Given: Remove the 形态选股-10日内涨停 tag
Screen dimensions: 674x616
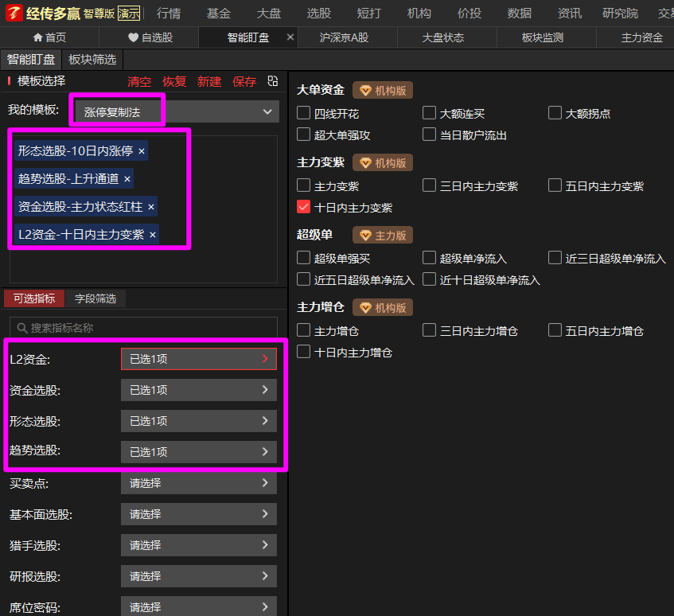Looking at the screenshot, I should click(x=142, y=150).
